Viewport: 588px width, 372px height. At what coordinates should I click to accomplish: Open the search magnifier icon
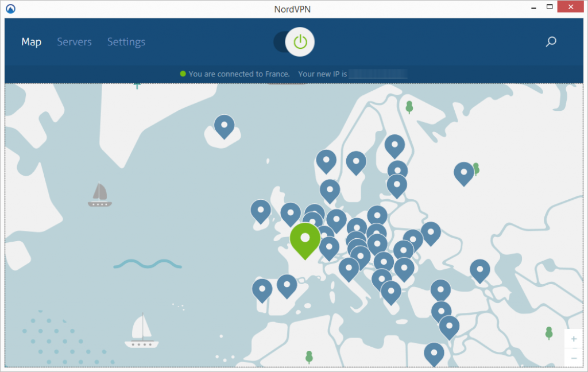click(551, 42)
